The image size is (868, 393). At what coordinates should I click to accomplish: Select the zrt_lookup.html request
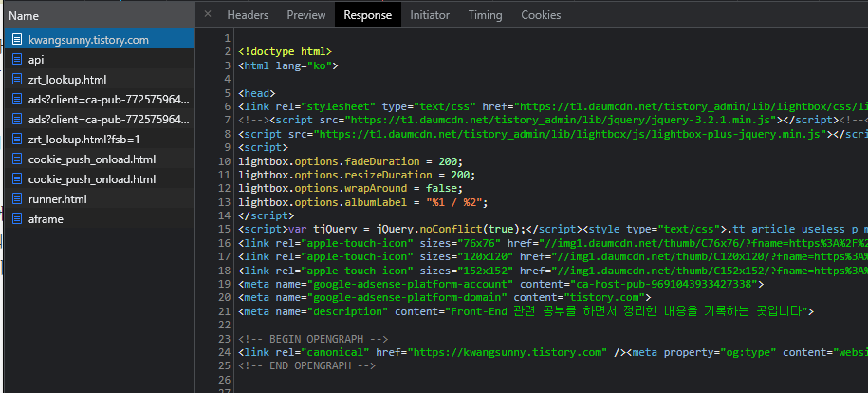click(x=99, y=80)
